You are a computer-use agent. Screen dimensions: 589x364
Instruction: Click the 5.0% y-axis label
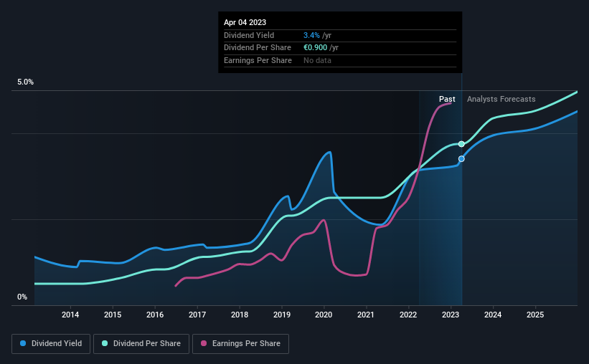coord(25,82)
